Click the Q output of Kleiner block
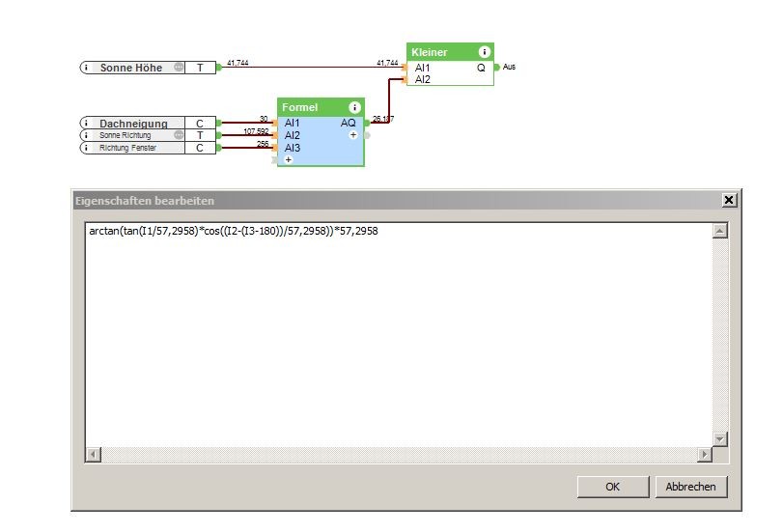Image resolution: width=783 pixels, height=532 pixels. 481,68
